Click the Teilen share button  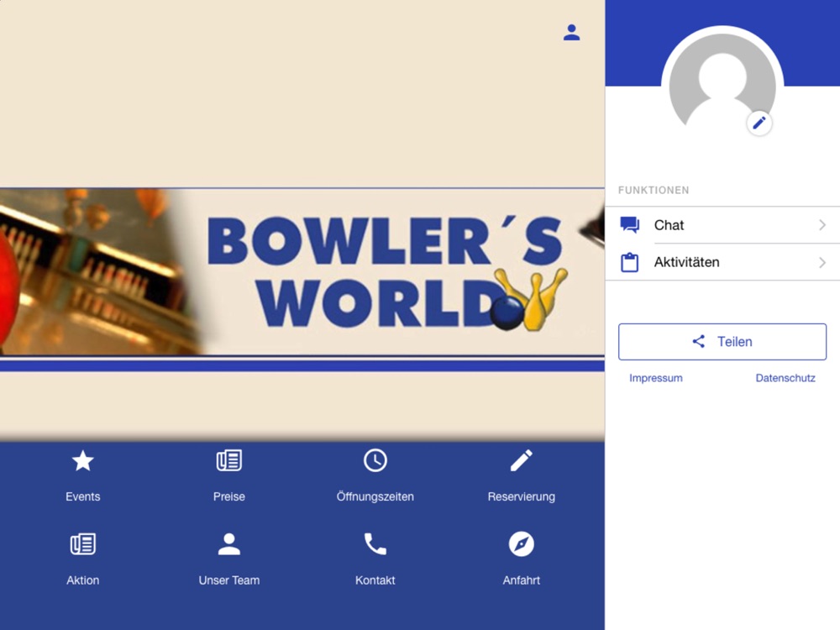pos(722,342)
